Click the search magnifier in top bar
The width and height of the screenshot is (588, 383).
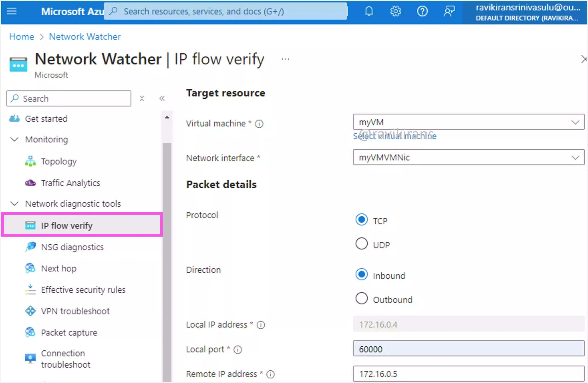(113, 11)
